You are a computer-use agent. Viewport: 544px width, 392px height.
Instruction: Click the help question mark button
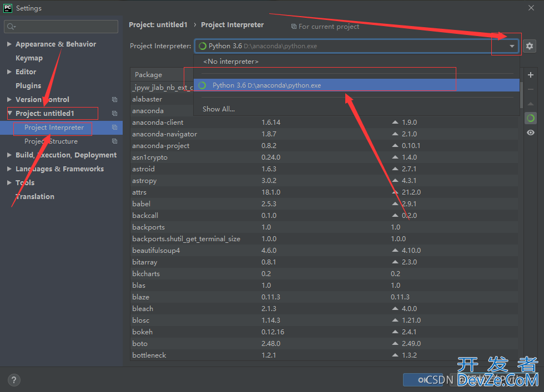[x=14, y=380]
